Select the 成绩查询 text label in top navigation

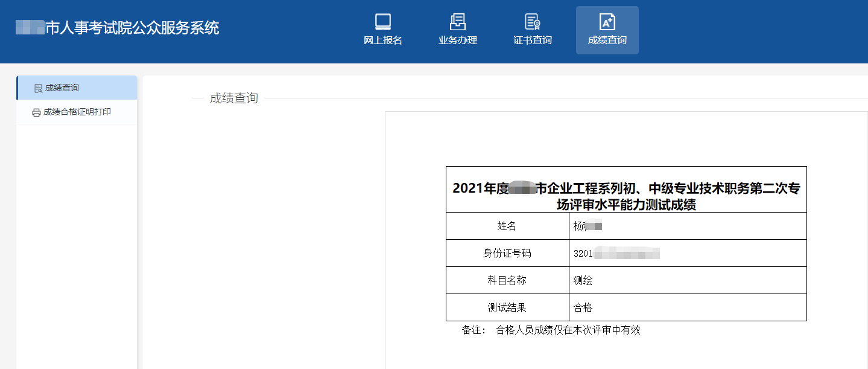(x=607, y=40)
